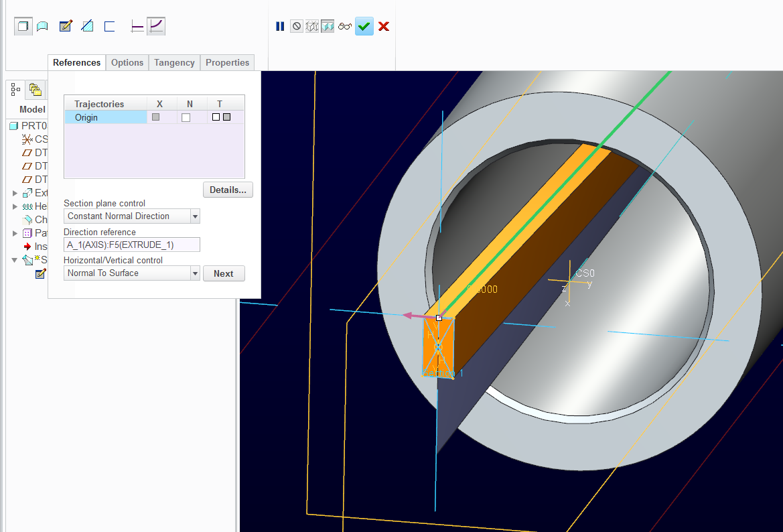Toggle the Thin sweep option icon

click(x=109, y=25)
